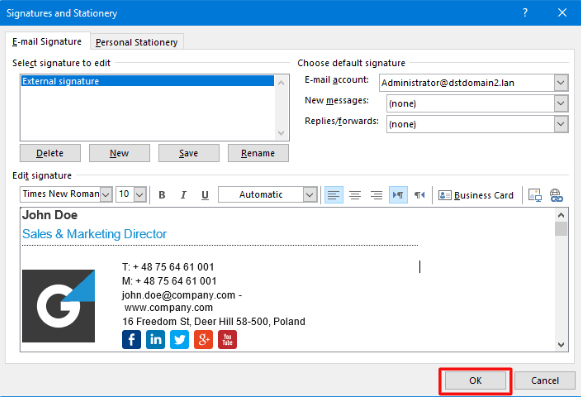Click john.doe@company.com in signature

click(x=179, y=295)
